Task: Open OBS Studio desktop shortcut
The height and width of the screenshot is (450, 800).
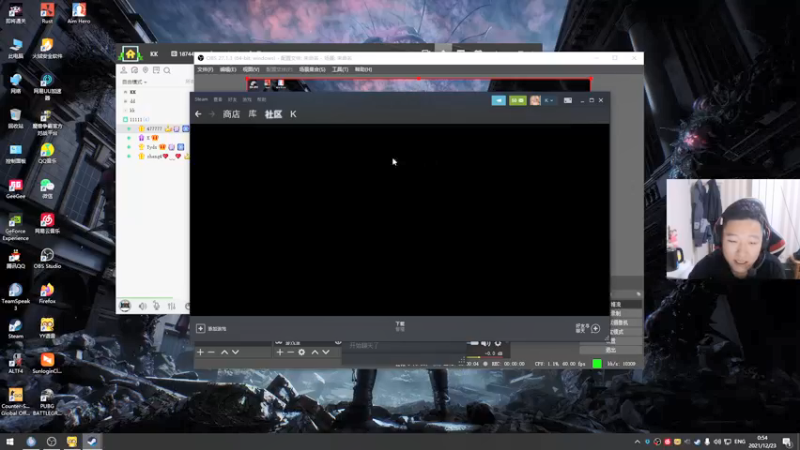Action: pyautogui.click(x=47, y=258)
